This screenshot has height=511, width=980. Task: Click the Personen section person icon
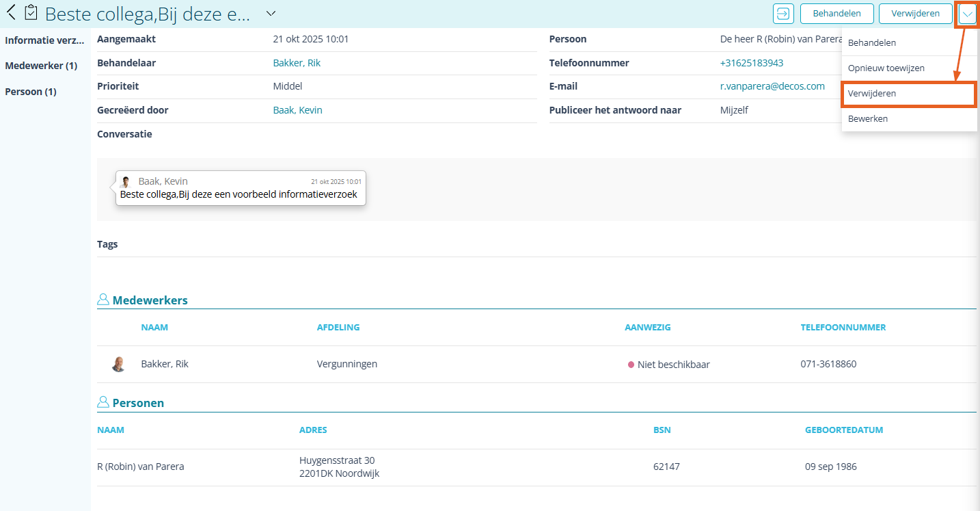pos(103,402)
